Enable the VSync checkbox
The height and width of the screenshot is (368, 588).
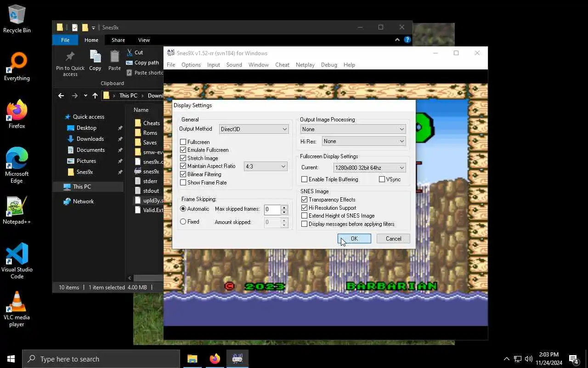pyautogui.click(x=382, y=179)
